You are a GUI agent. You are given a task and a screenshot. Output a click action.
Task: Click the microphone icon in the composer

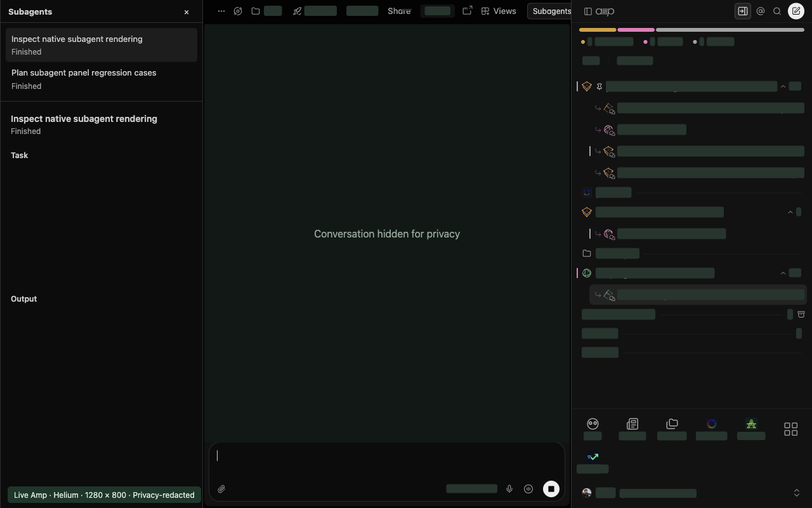509,489
